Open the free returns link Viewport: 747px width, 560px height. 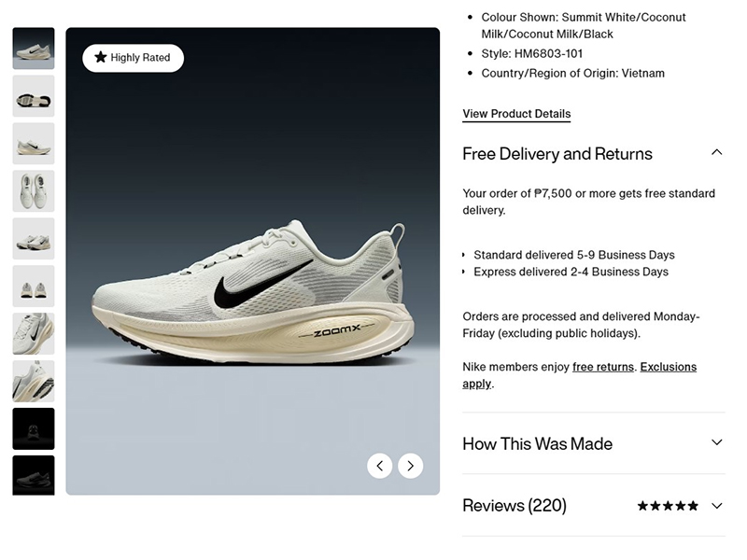pos(603,367)
